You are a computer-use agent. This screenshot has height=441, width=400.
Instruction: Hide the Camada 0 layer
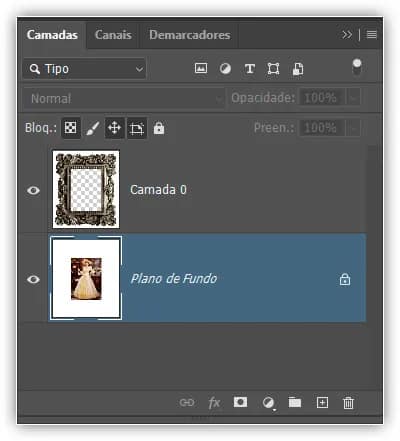33,190
